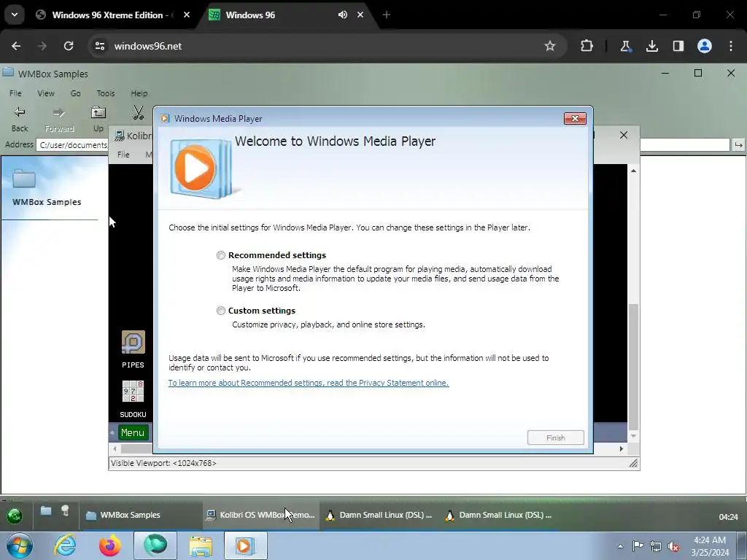Close the Windows Media Player dialog

575,119
